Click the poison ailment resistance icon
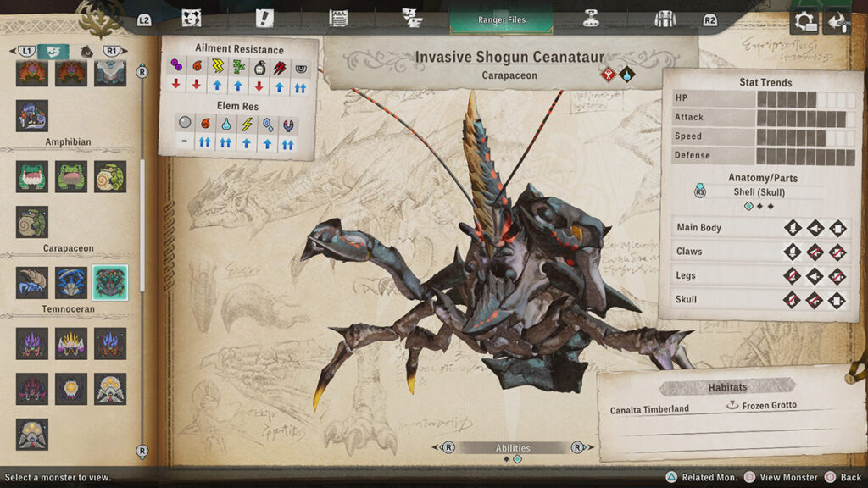868x488 pixels. [x=176, y=65]
